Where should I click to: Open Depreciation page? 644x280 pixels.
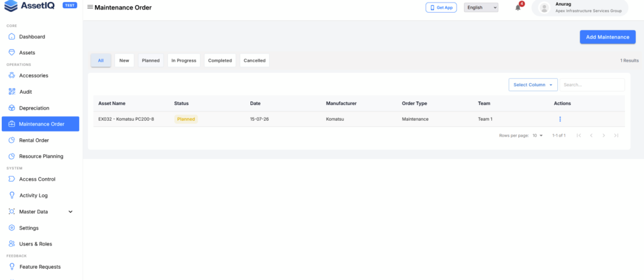34,108
